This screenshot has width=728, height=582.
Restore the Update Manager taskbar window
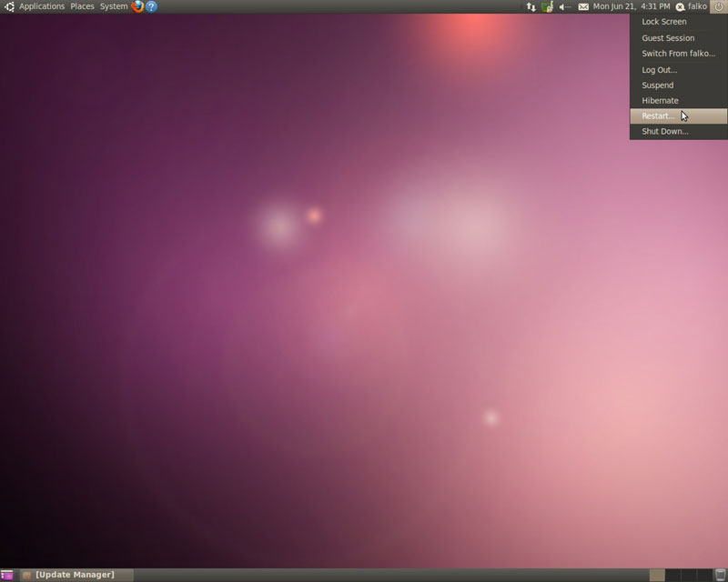[x=76, y=575]
